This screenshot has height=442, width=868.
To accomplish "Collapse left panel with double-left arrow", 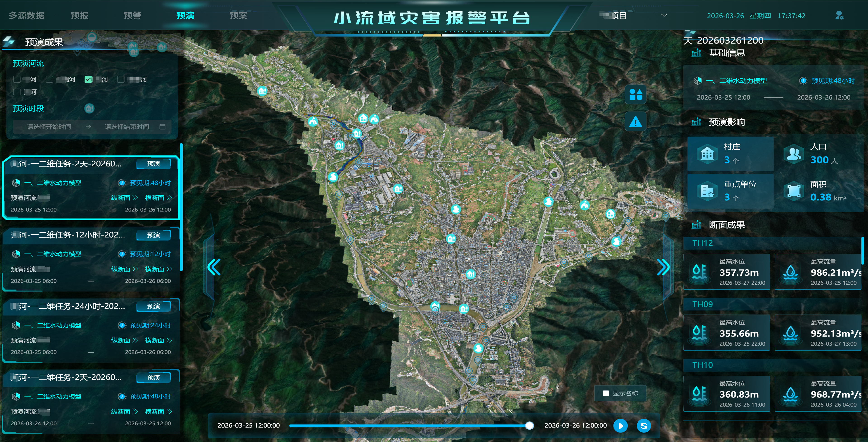I will [214, 267].
